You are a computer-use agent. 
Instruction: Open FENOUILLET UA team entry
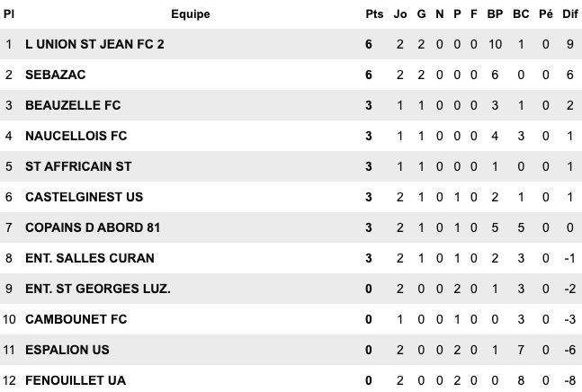pyautogui.click(x=76, y=380)
